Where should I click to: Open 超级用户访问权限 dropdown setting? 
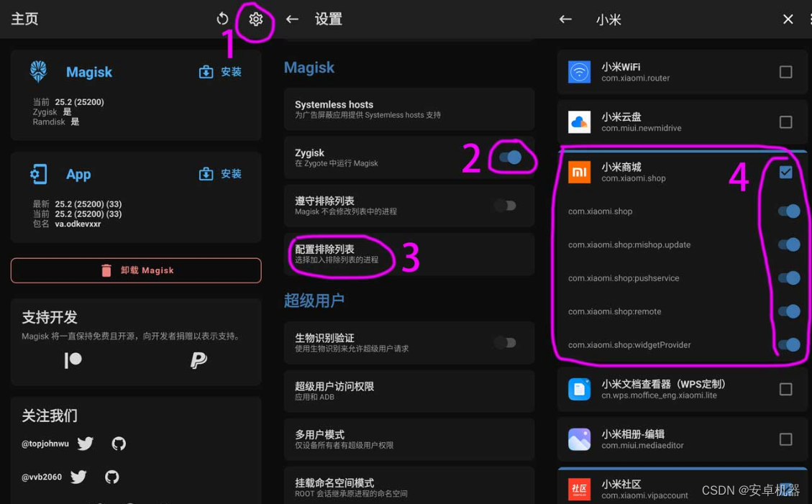(409, 390)
